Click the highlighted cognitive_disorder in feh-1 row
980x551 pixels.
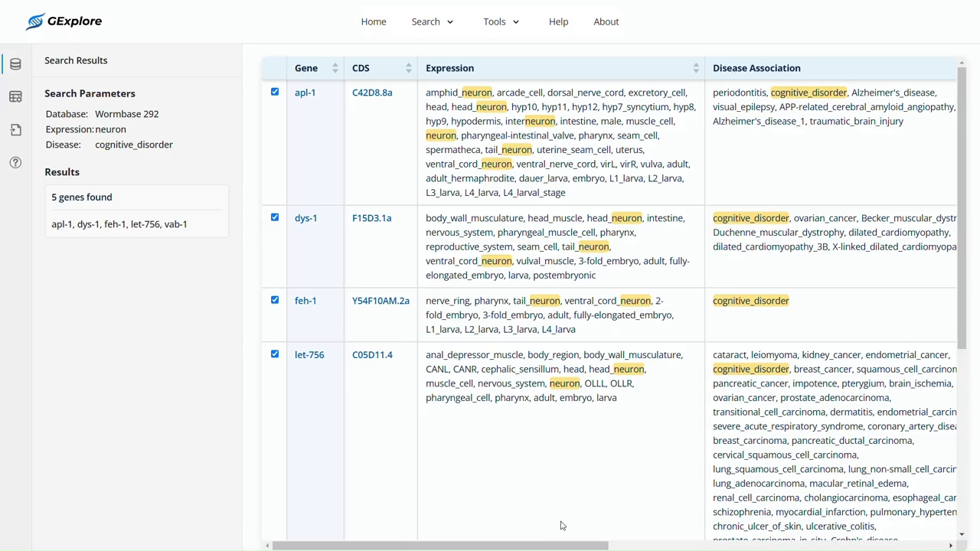click(x=750, y=301)
